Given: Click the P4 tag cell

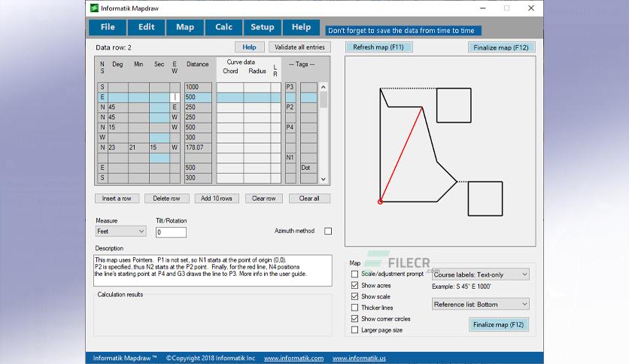Looking at the screenshot, I should pos(290,127).
